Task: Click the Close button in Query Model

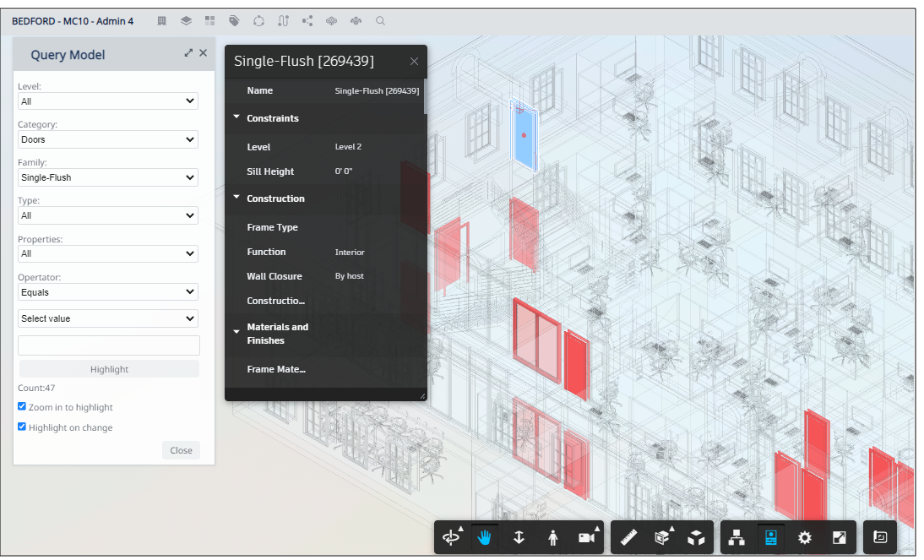Action: 181,449
